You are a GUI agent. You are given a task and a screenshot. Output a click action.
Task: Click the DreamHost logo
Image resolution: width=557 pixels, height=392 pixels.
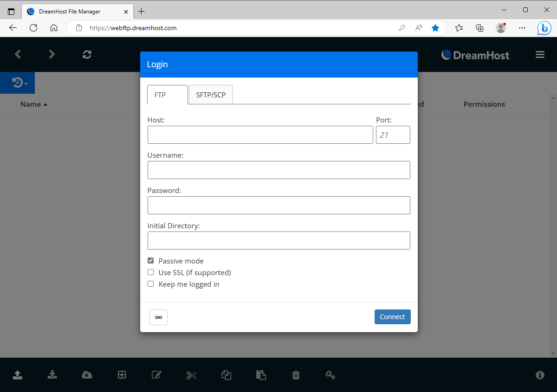tap(476, 55)
